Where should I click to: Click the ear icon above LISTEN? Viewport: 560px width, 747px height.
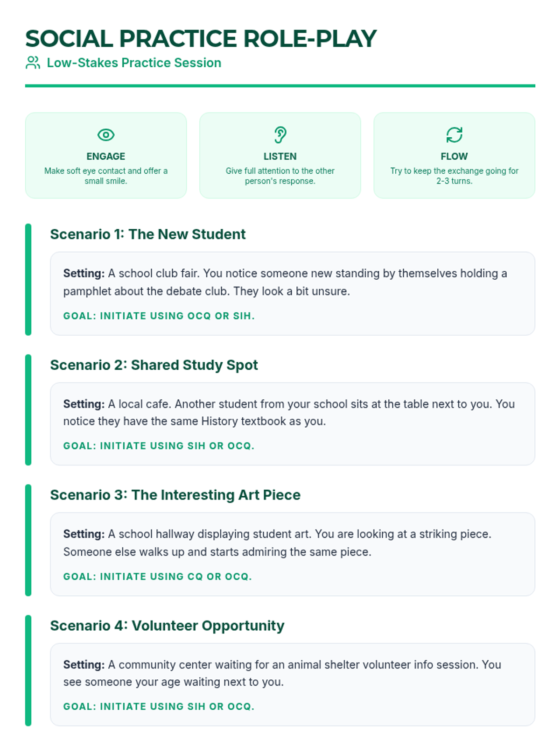[280, 135]
